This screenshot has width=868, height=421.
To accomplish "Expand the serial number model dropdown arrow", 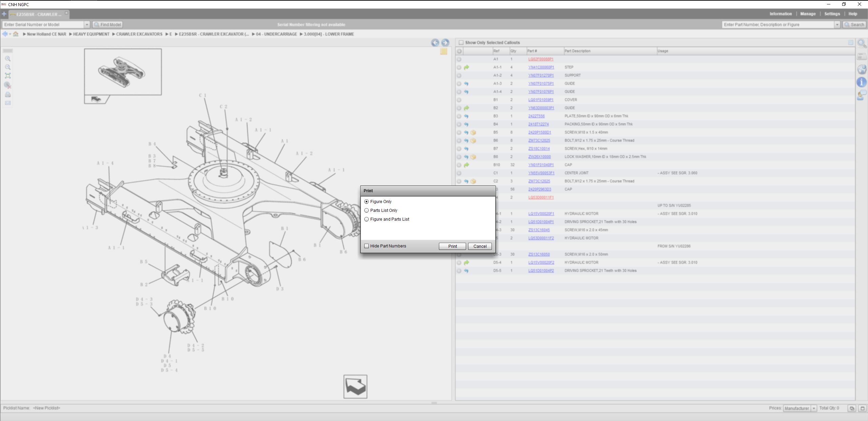I will [87, 24].
